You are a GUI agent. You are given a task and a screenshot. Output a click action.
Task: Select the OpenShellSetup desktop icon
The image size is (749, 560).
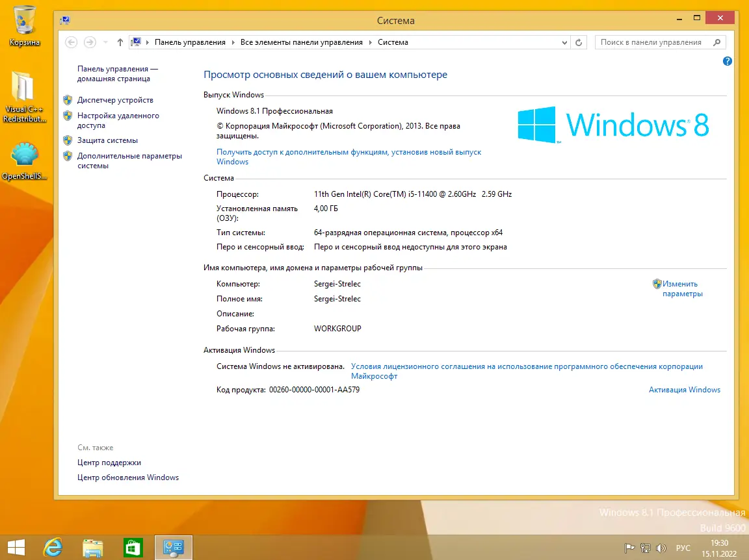point(24,161)
